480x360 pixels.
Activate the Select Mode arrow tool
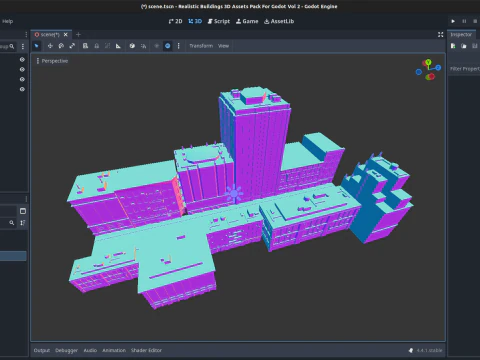click(x=37, y=46)
